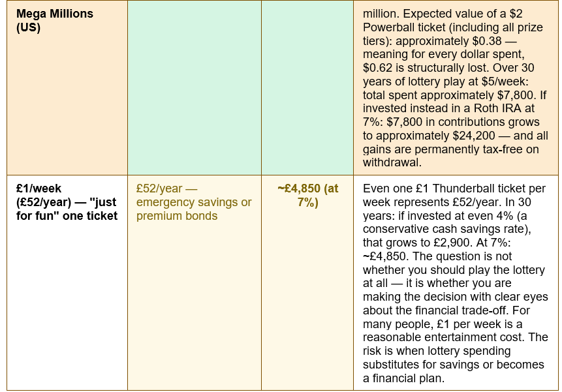Viewport: 562px width, 392px height.
Task: Click the '~£4,850 (at 7%)' cell value
Action: (307, 195)
